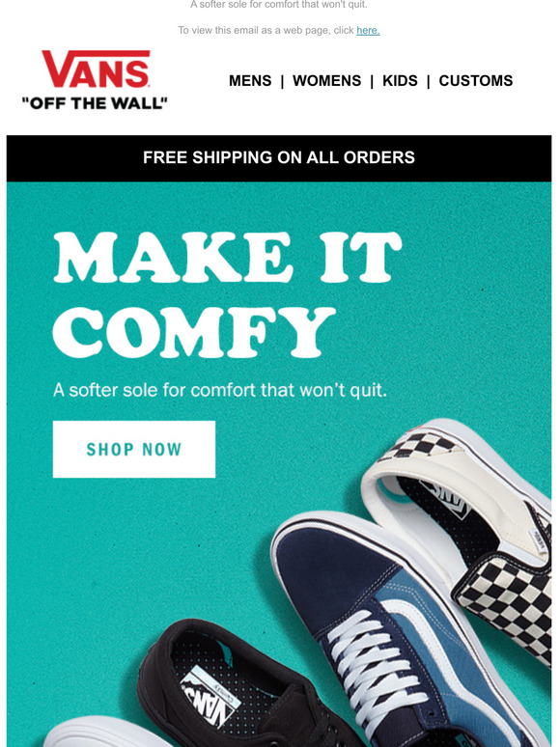Viewport: 560px width, 747px height.
Task: Open the MENS category
Action: coord(250,80)
